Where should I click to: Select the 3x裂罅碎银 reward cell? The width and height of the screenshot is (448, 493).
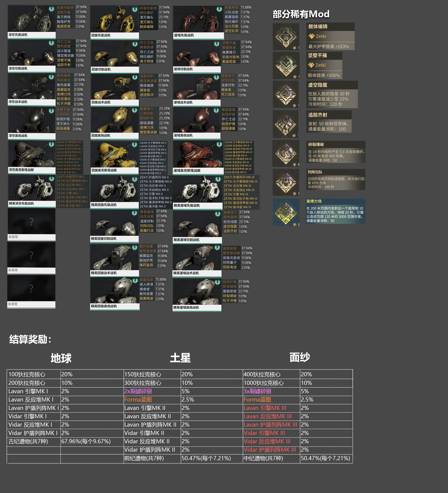[x=271, y=391]
